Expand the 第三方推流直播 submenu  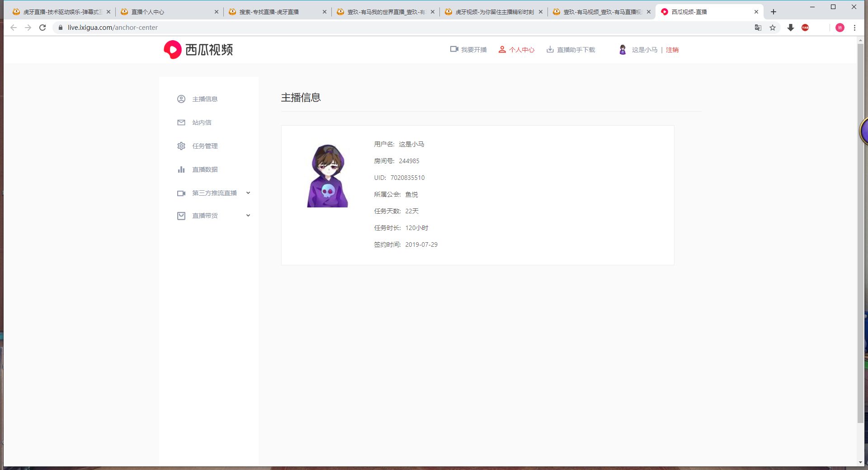tap(213, 193)
